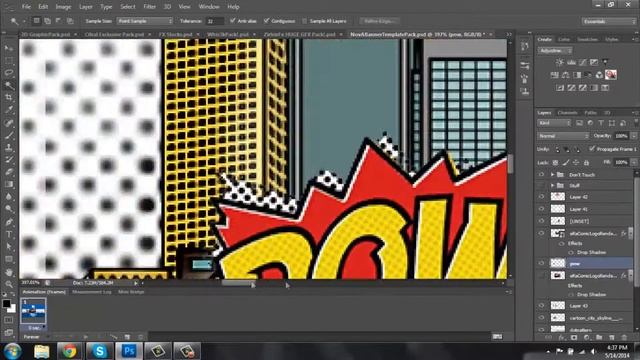Expand the Stuff group
Viewport: 640px width, 360px height.
[552, 186]
